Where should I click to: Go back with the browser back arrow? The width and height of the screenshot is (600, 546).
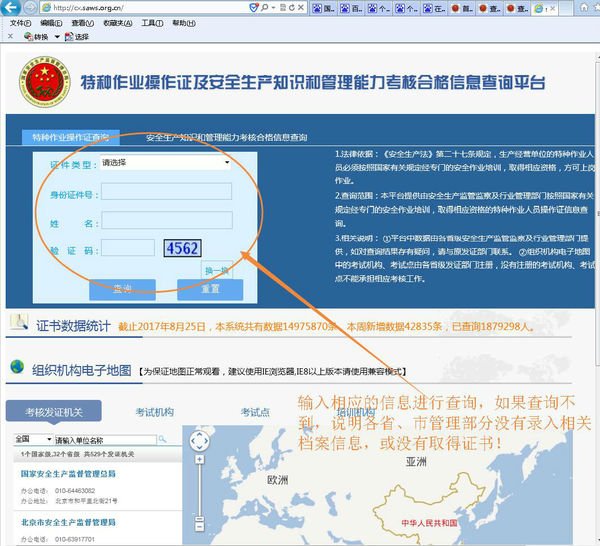11,7
